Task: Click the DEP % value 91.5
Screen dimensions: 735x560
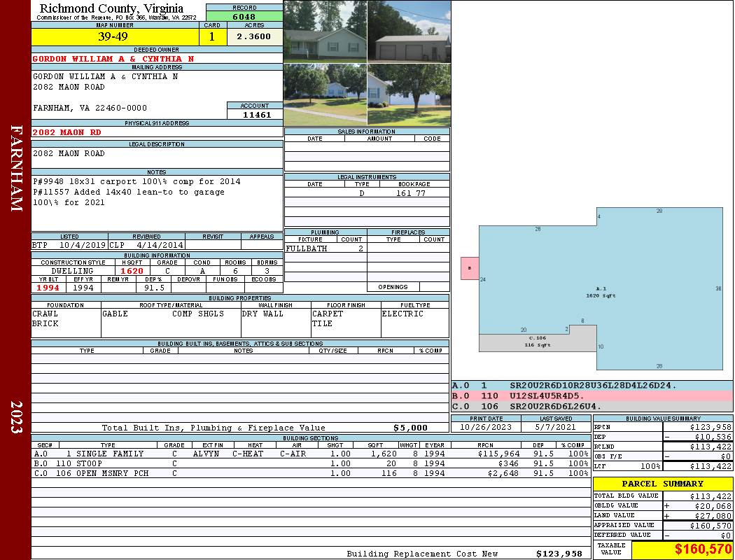Action: [154, 288]
